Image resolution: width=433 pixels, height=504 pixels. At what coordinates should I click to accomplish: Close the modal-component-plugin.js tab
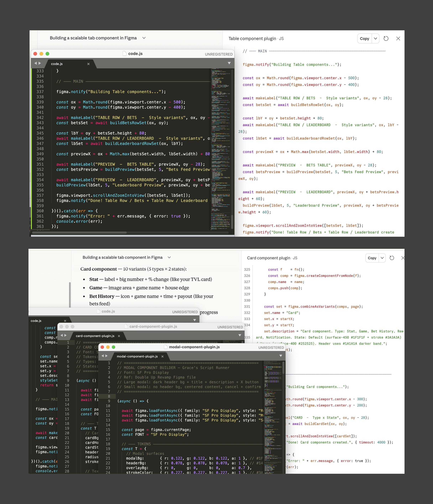click(x=162, y=356)
